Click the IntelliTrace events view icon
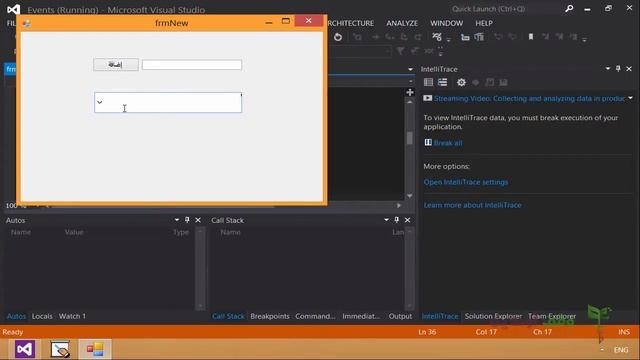640x360 pixels. (428, 82)
